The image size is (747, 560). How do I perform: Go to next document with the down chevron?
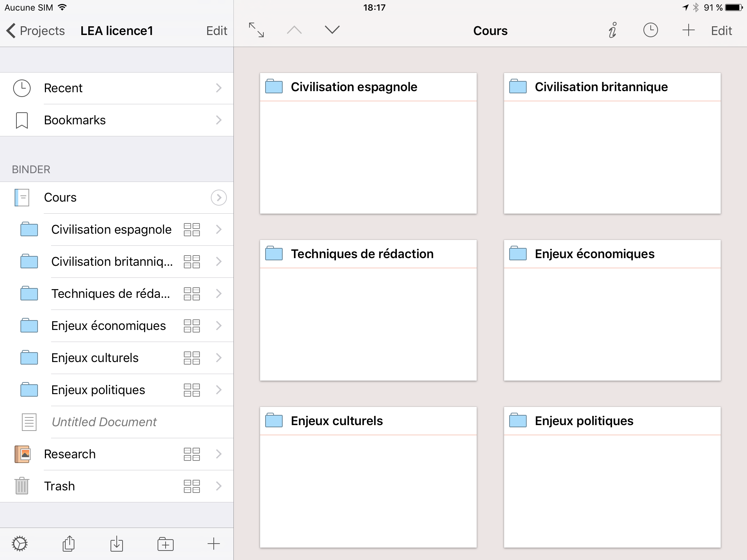[332, 30]
